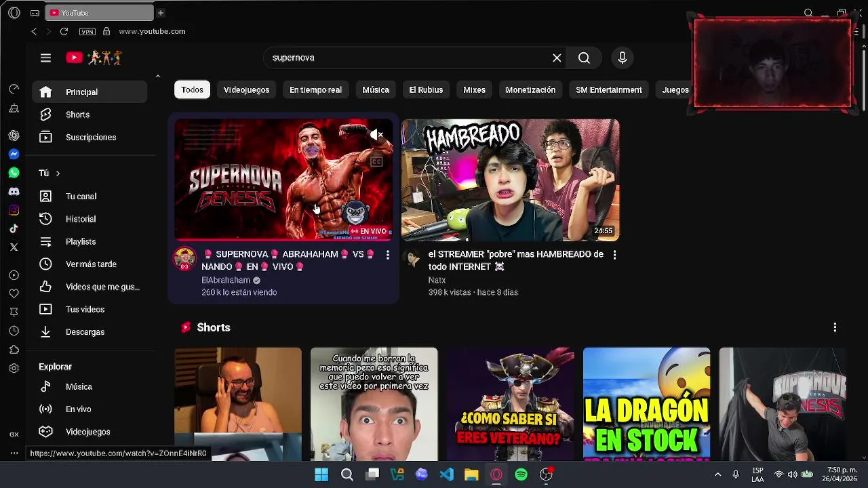Open the browser search tabs magnifier icon
The width and height of the screenshot is (868, 488).
pyautogui.click(x=808, y=13)
